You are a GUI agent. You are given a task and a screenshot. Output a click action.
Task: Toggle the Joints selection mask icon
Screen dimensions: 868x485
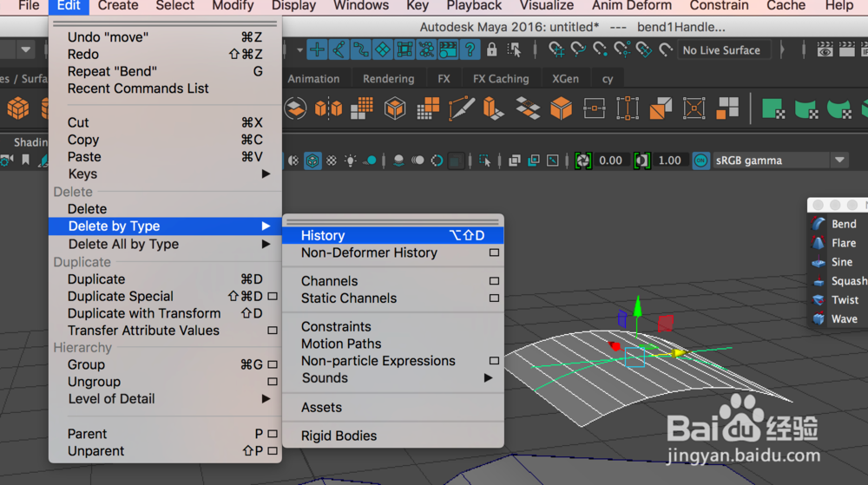click(339, 49)
